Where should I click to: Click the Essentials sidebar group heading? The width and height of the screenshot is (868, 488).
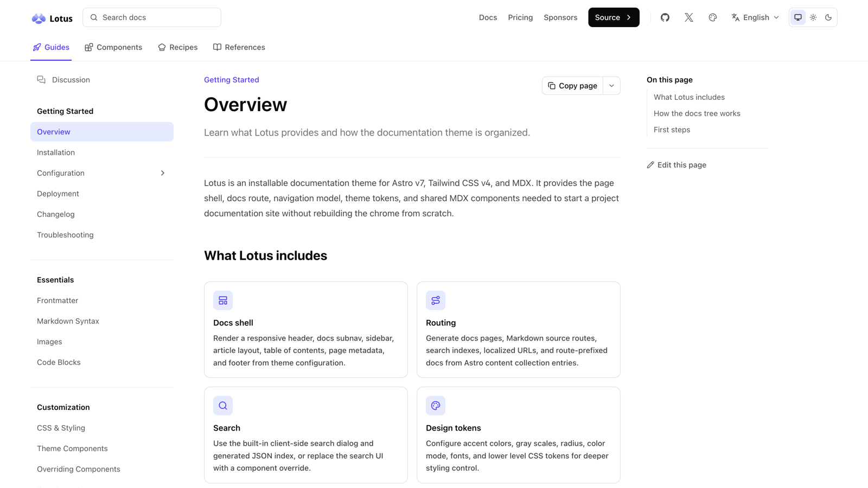click(x=55, y=280)
